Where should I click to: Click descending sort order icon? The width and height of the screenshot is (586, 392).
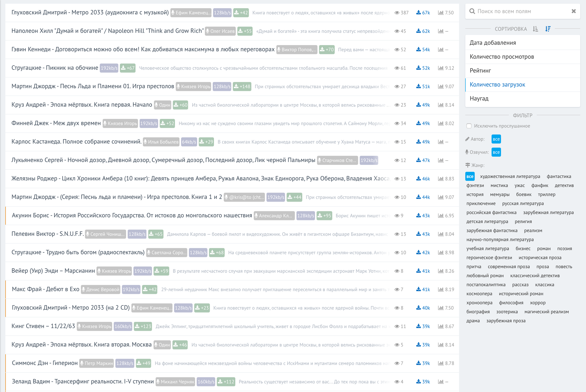click(548, 29)
